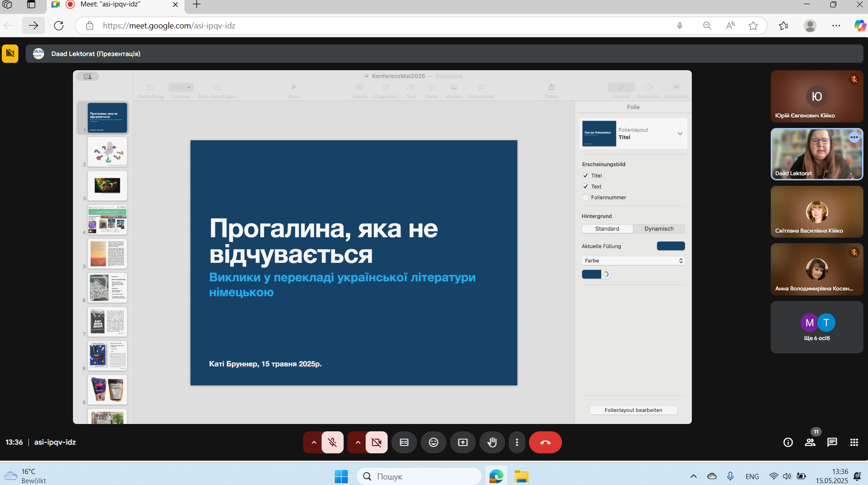Image resolution: width=868 pixels, height=485 pixels.
Task: Toggle the Foliennummer checkbox
Action: pos(585,197)
